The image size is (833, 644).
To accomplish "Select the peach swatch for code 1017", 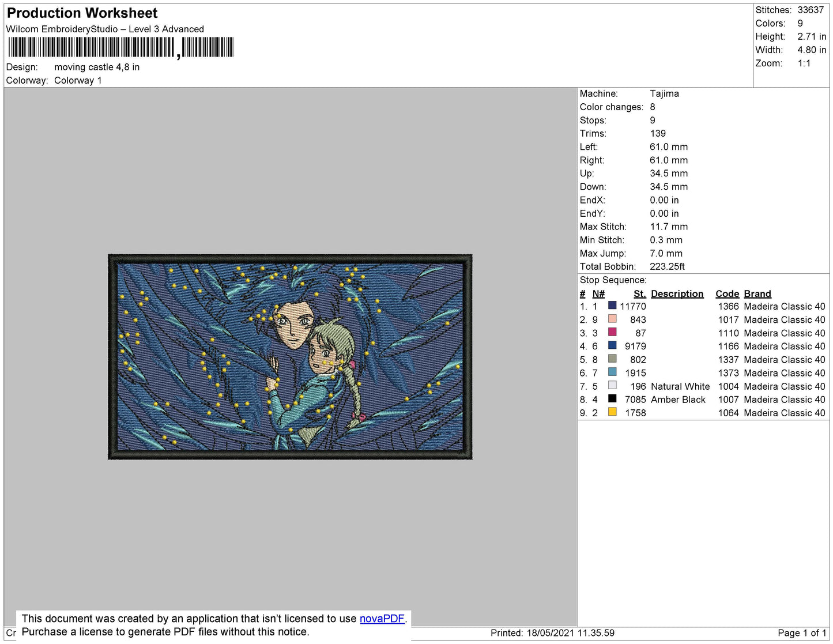I will 612,319.
